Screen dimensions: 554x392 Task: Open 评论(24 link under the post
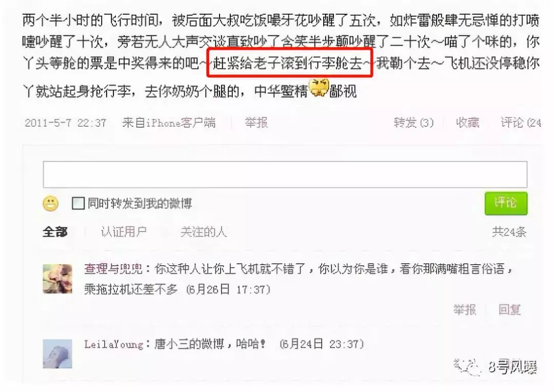coord(521,123)
